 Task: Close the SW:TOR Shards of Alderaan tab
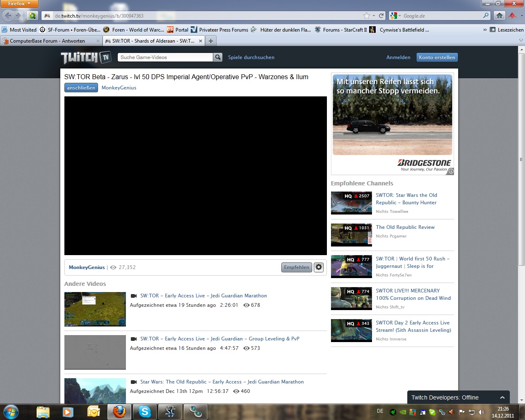[201, 41]
